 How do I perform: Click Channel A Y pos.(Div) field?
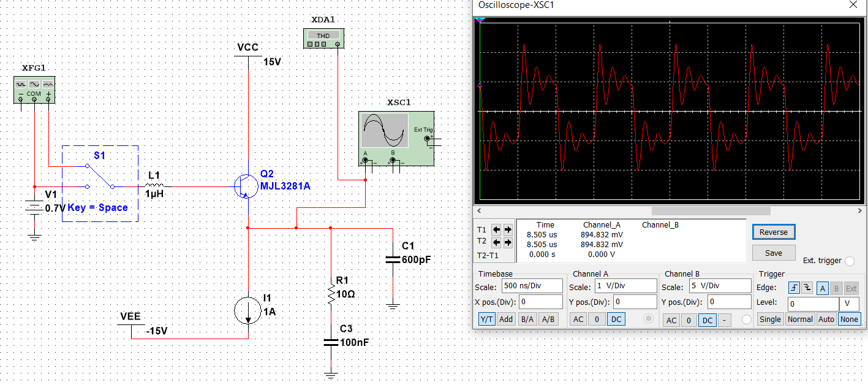coord(636,302)
